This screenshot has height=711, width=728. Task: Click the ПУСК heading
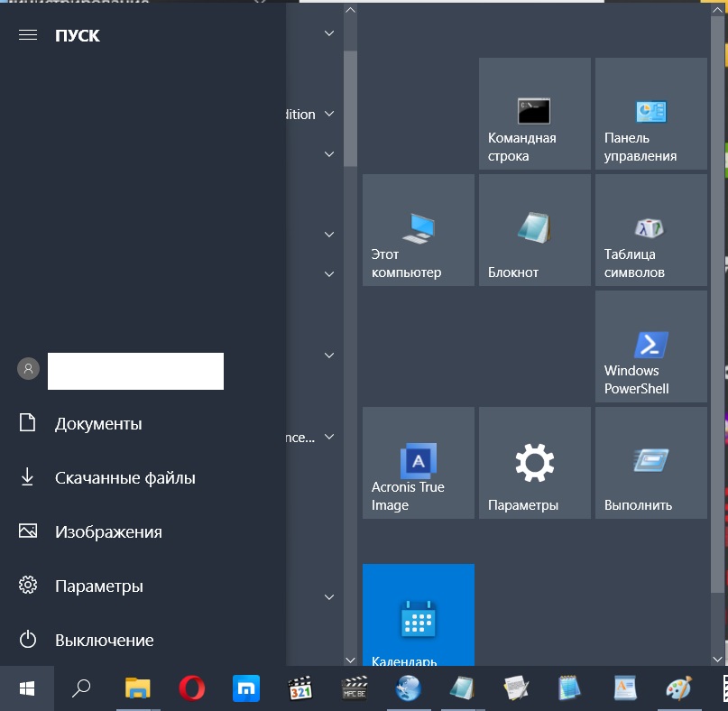(x=77, y=36)
